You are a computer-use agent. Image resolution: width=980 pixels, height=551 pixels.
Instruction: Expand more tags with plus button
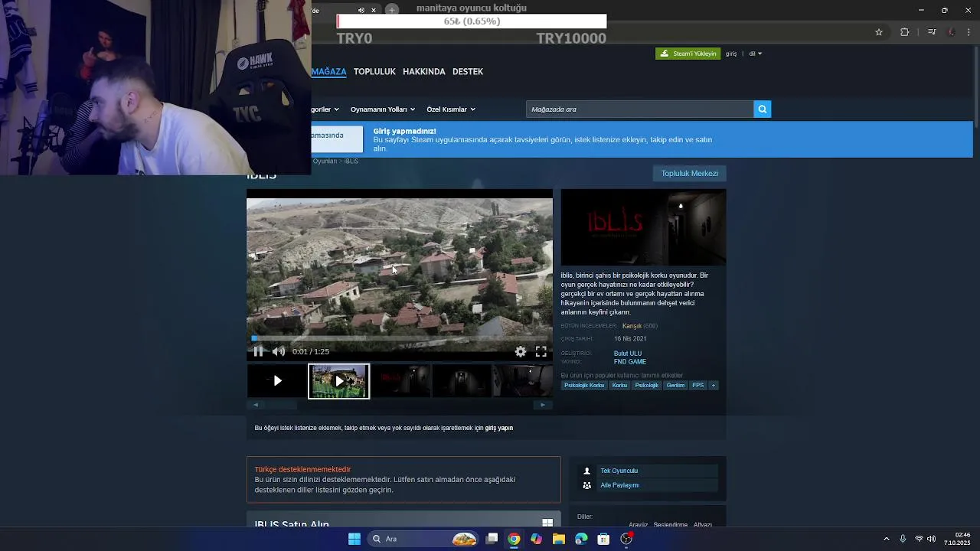[713, 385]
